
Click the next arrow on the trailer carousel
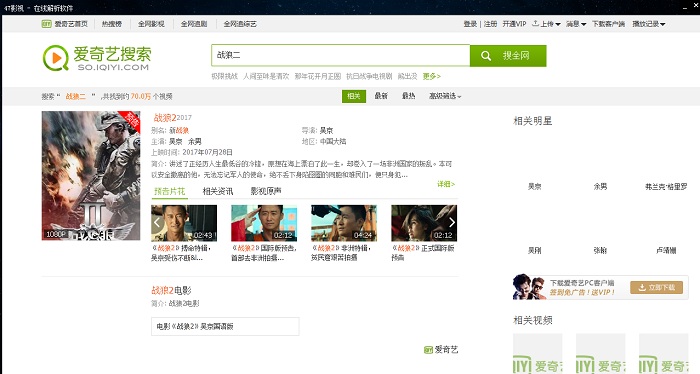coord(451,222)
